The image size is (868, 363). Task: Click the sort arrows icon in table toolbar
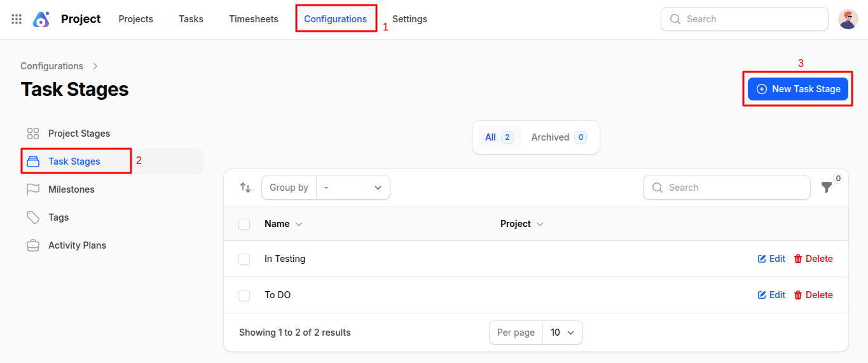tap(245, 188)
